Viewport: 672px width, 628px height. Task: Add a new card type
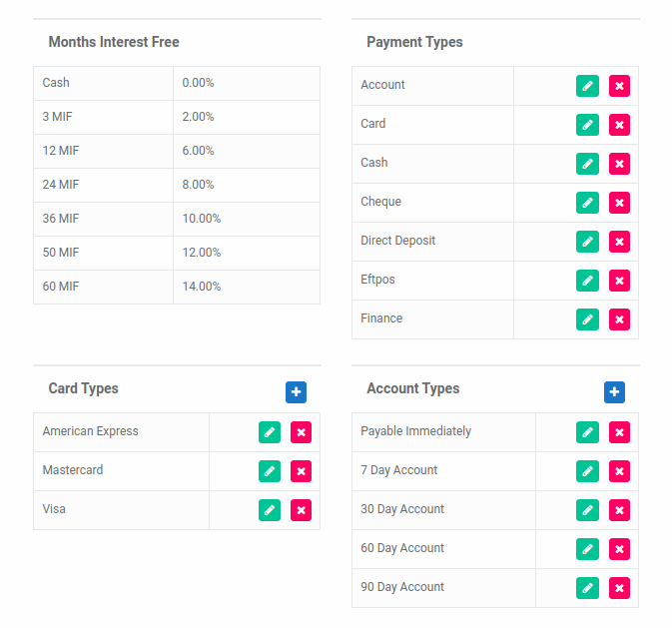pos(297,392)
